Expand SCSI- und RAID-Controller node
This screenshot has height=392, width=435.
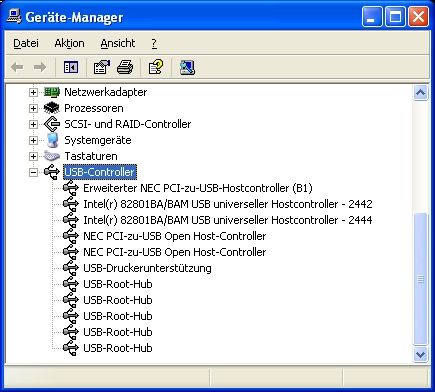click(33, 124)
